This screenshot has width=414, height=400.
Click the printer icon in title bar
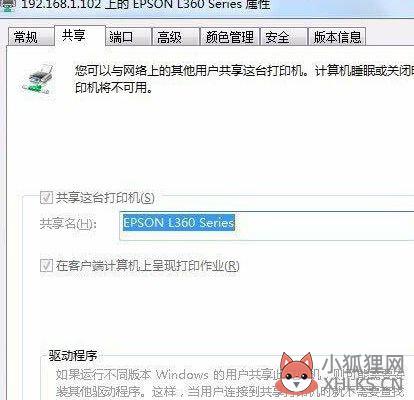[7, 6]
